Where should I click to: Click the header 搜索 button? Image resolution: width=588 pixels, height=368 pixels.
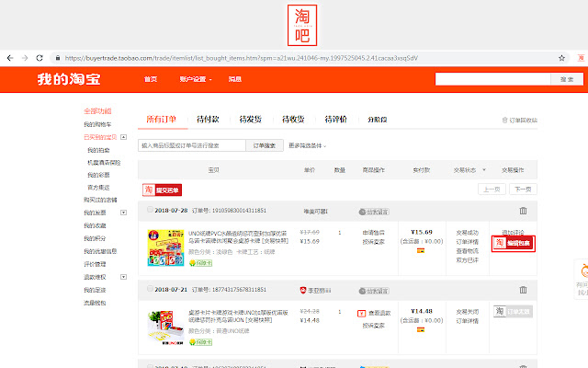click(x=567, y=79)
